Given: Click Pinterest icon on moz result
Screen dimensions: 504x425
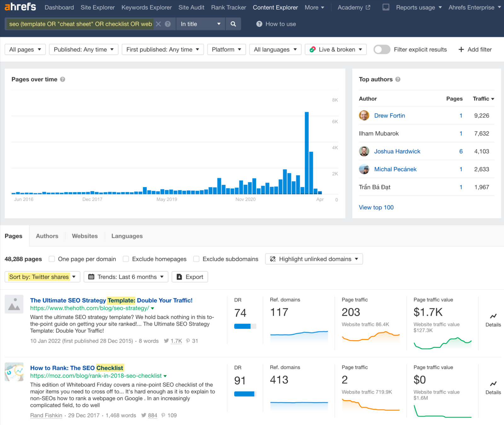Looking at the screenshot, I should 163,415.
